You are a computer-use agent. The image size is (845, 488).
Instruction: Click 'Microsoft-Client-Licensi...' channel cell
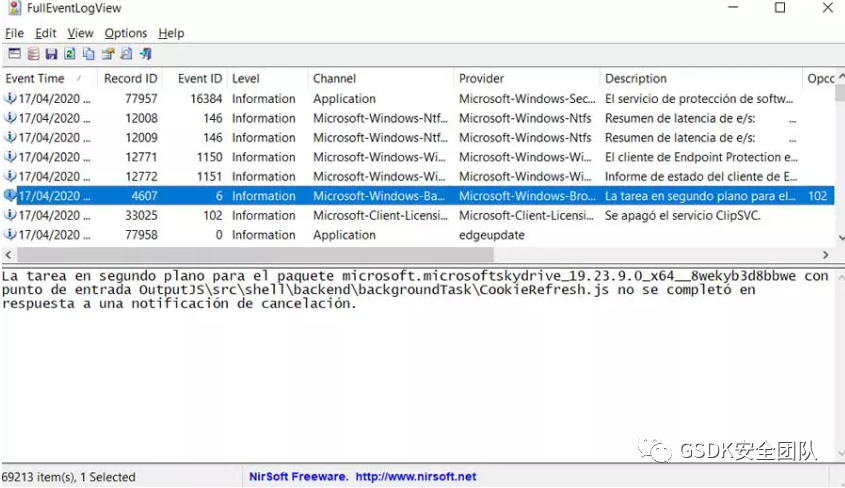380,215
